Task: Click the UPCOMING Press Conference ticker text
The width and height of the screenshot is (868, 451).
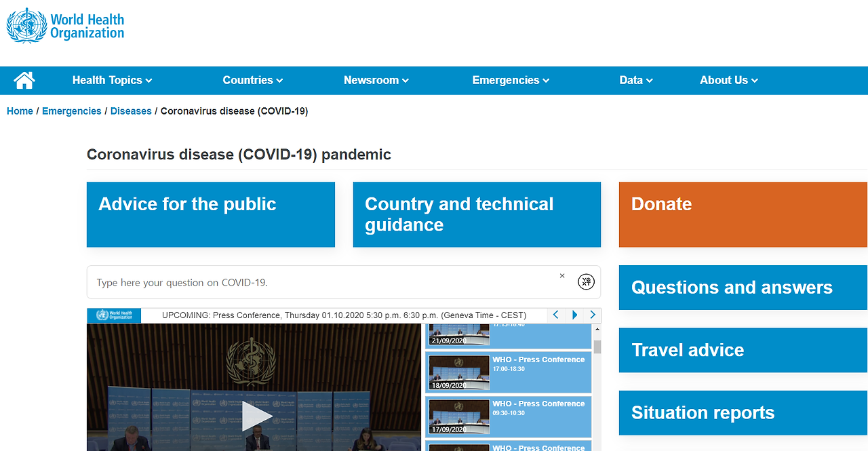Action: coord(344,315)
